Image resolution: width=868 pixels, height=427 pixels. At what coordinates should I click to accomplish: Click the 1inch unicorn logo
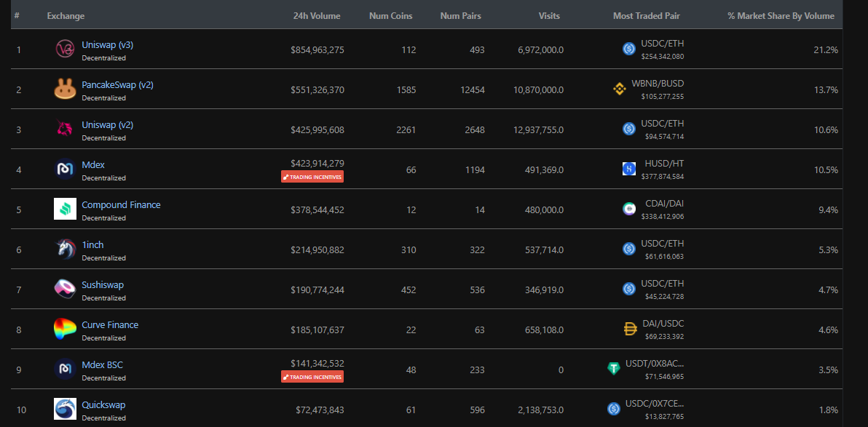65,249
